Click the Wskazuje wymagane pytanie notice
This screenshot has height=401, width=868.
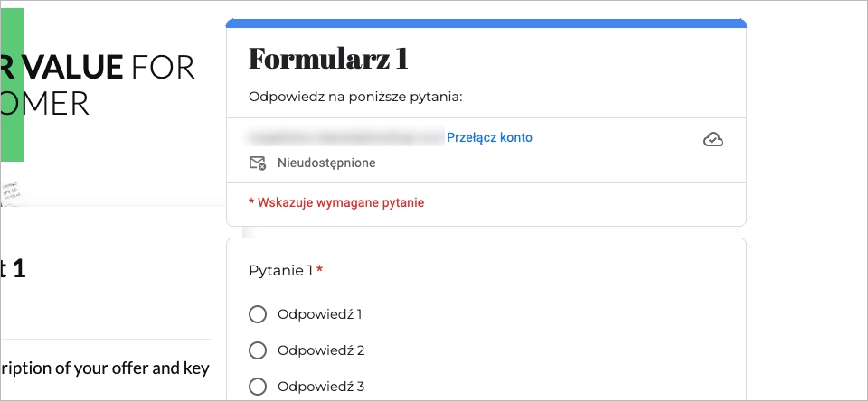[336, 202]
